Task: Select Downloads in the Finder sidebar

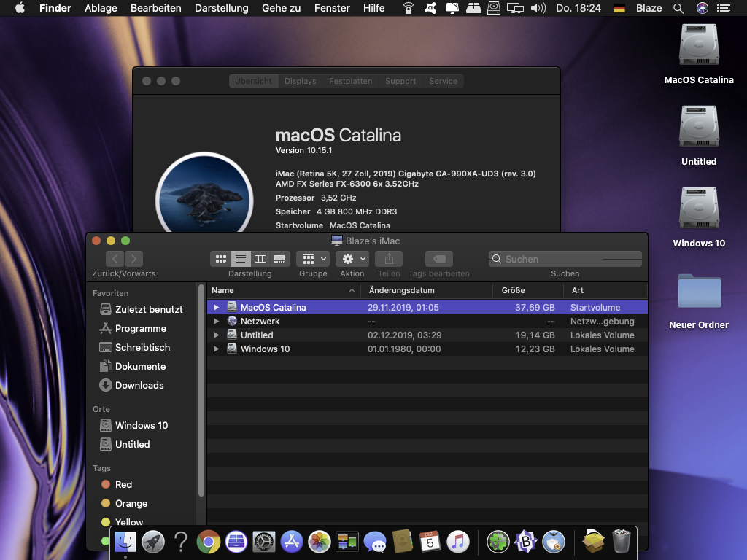Action: (x=139, y=385)
